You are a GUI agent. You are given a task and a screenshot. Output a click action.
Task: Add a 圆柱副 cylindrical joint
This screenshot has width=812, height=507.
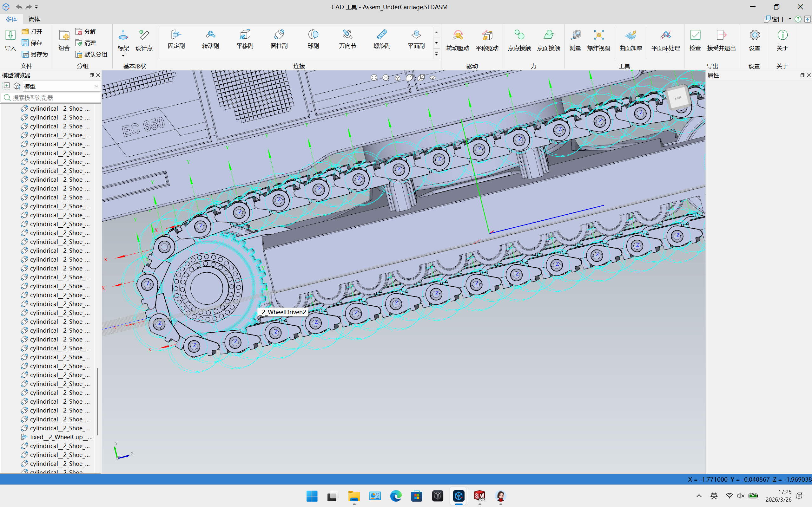click(279, 40)
